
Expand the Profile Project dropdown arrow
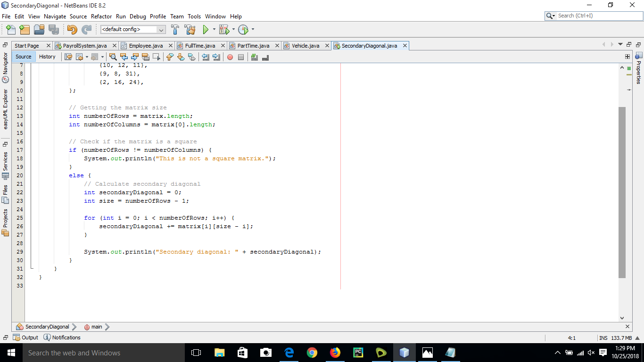pyautogui.click(x=253, y=30)
